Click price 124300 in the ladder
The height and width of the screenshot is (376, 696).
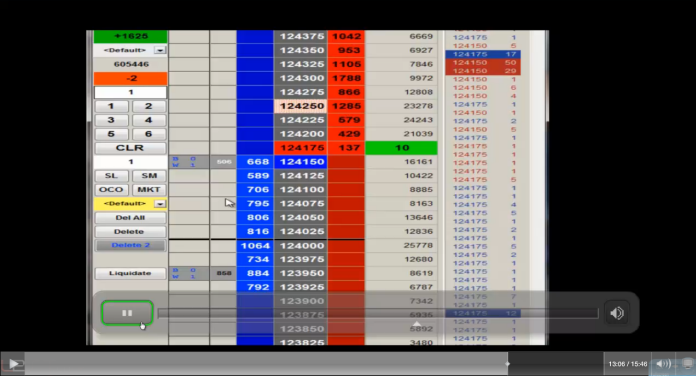[x=301, y=78]
